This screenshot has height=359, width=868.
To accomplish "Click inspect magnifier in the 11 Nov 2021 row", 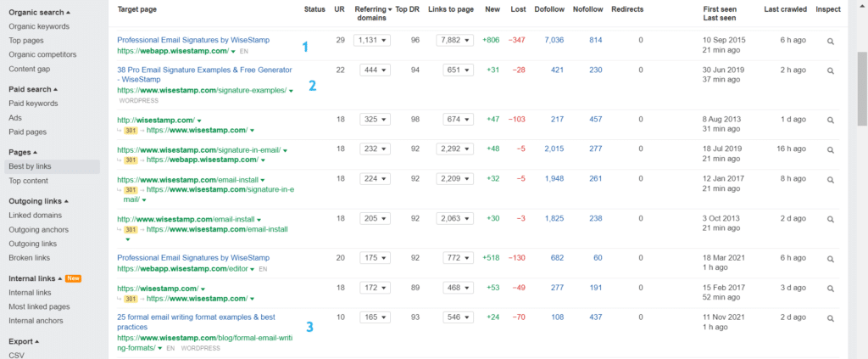I will click(x=831, y=318).
